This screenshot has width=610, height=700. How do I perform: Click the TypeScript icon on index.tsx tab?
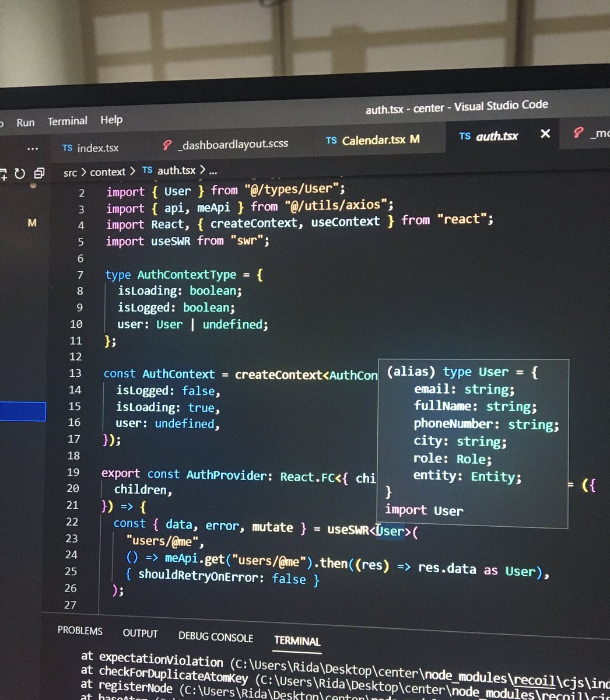[68, 148]
